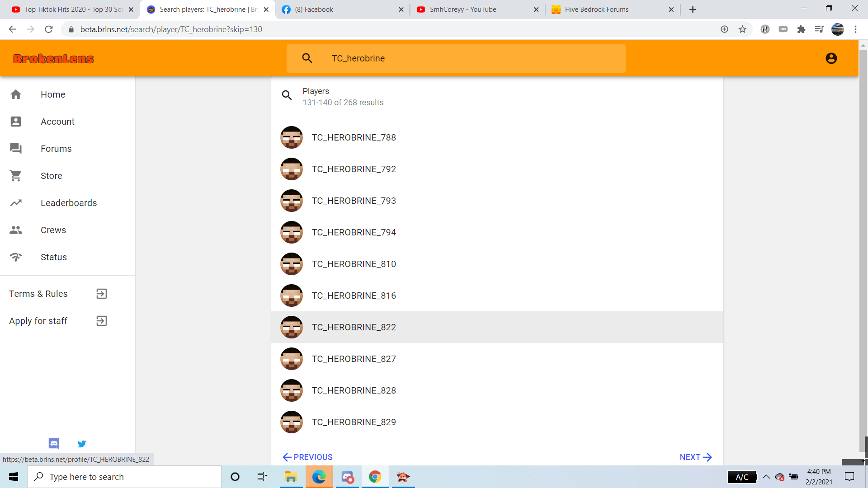Open the Terms & Rules link
This screenshot has width=868, height=488.
tap(67, 294)
